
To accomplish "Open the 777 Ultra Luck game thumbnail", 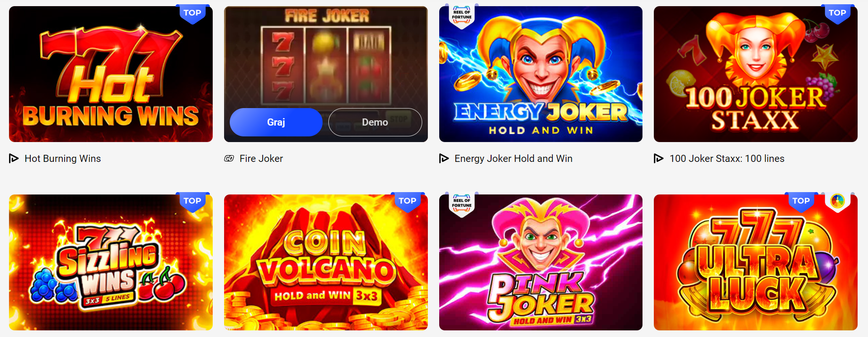I will pyautogui.click(x=756, y=262).
